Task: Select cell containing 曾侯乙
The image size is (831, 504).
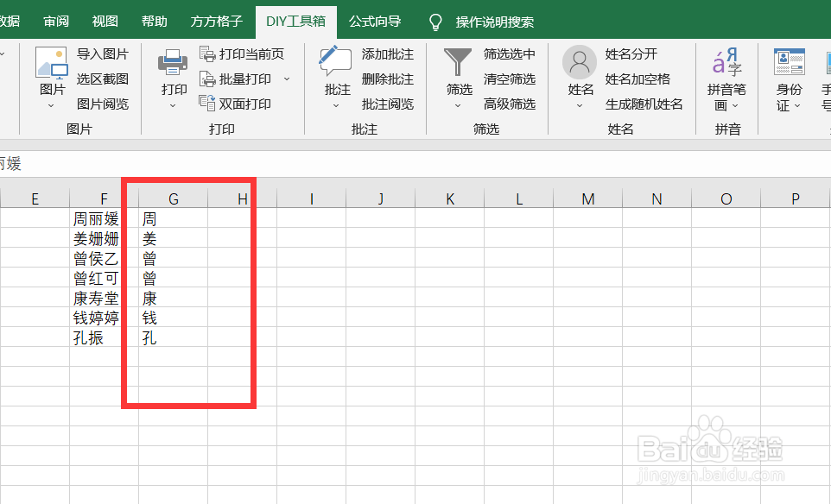Action: (104, 258)
